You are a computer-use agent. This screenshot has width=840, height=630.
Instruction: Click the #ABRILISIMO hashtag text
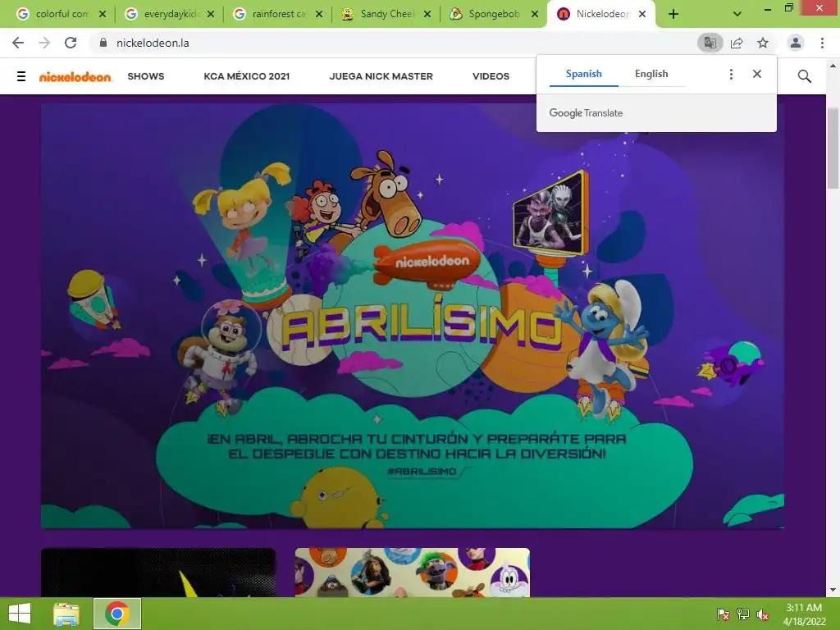pyautogui.click(x=422, y=472)
